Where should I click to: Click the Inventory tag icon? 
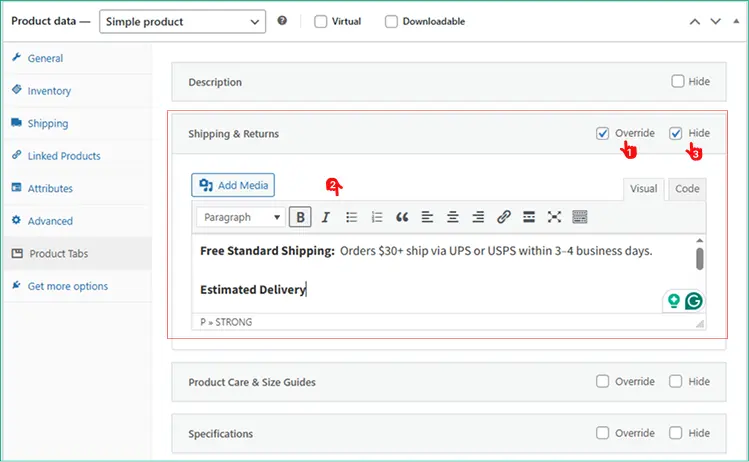[17, 89]
